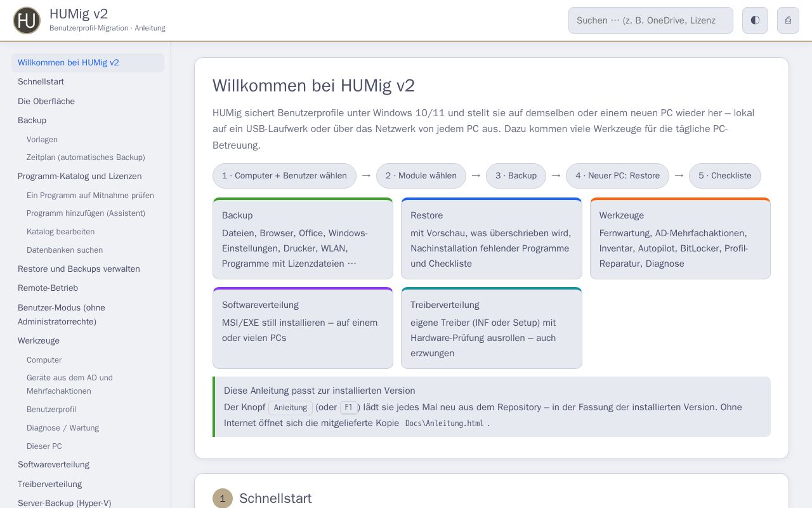The image size is (812, 508).
Task: Open the Treiberverteilung feature card
Action: tap(492, 328)
